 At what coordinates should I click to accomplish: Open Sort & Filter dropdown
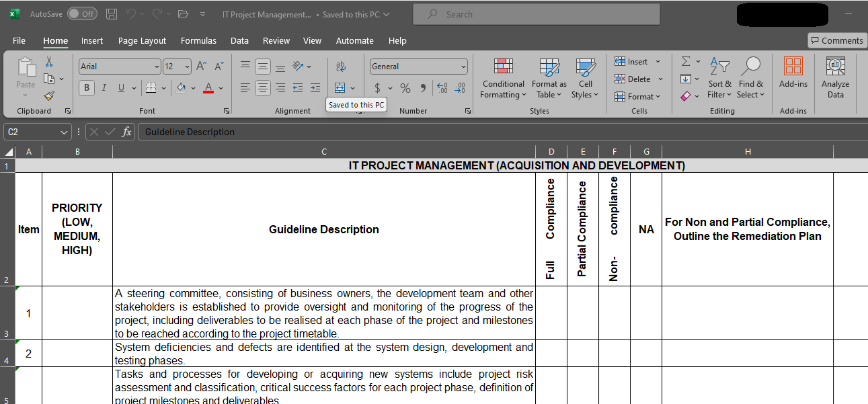click(719, 77)
